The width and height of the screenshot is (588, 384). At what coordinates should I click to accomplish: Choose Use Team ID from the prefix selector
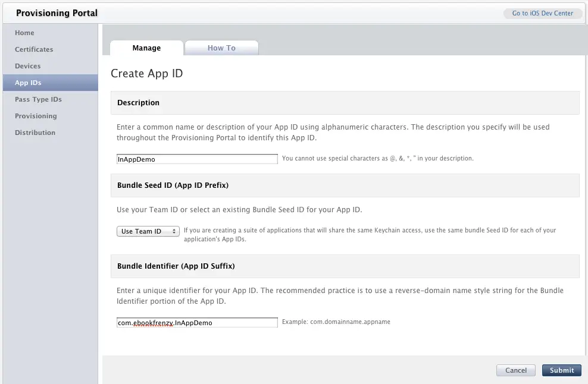tap(148, 231)
